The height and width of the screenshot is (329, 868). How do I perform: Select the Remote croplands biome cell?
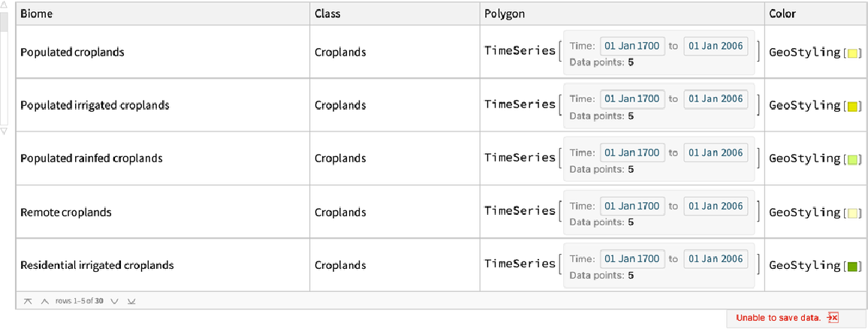click(66, 213)
